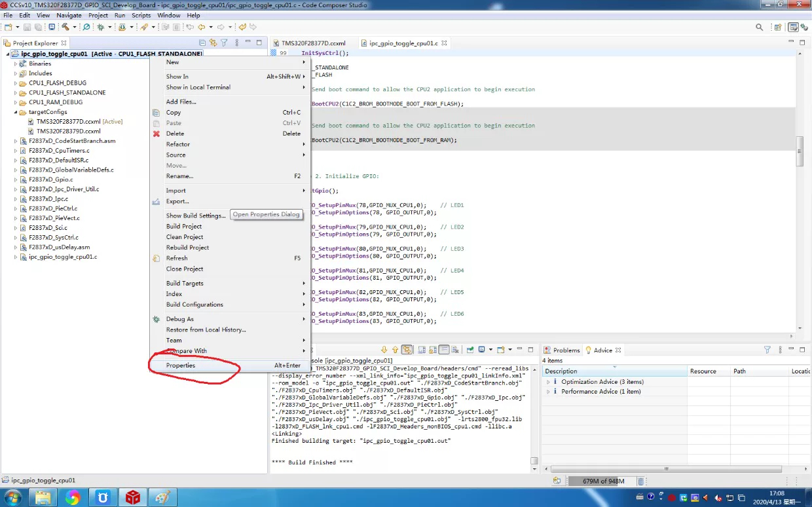
Task: Select F2837xD_usDelay.asm file
Action: click(x=60, y=247)
